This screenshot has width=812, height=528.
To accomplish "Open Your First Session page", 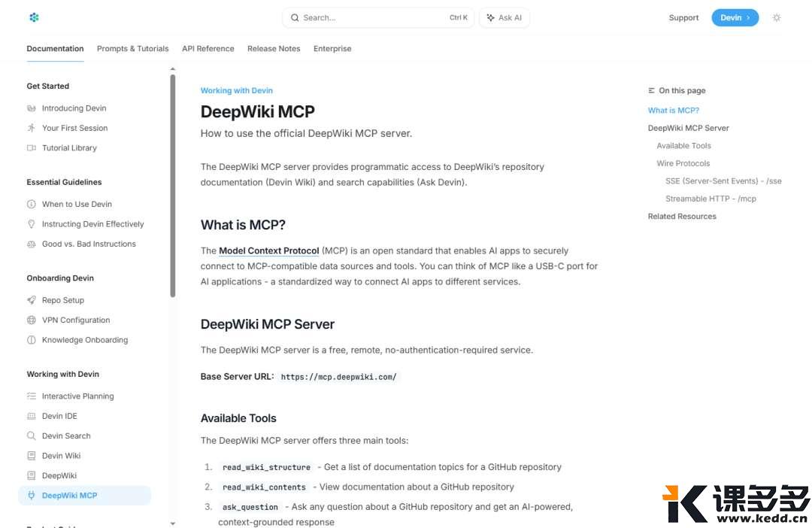I will [75, 128].
